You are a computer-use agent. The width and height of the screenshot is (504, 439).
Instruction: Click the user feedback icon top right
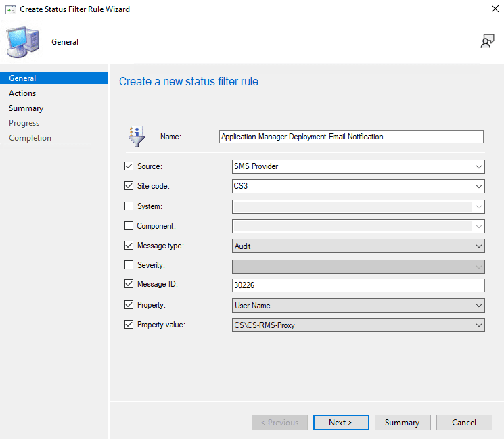point(486,42)
